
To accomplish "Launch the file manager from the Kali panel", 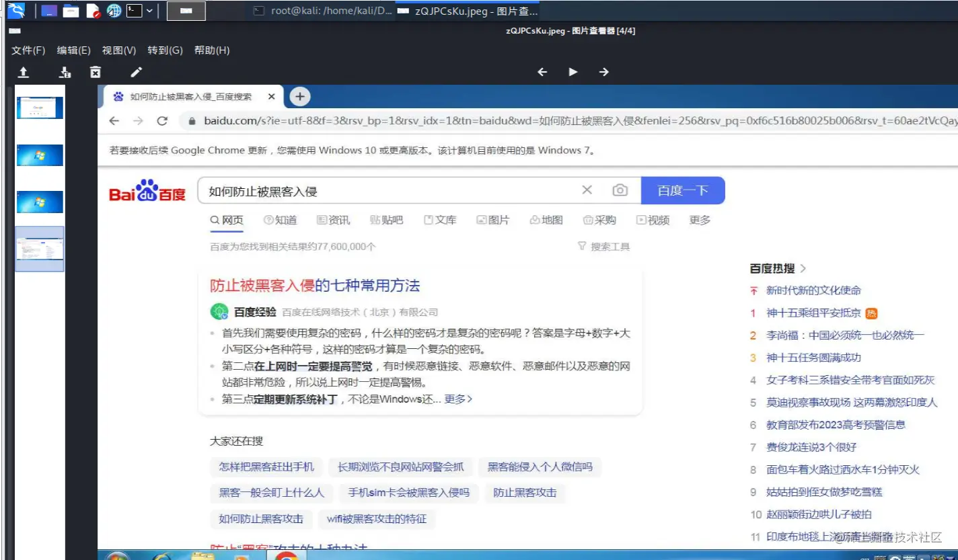I will pyautogui.click(x=70, y=11).
